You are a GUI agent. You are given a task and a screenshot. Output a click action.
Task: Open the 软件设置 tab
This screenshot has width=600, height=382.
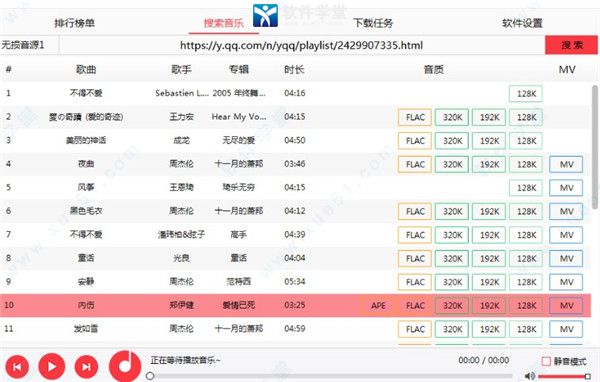tap(522, 23)
